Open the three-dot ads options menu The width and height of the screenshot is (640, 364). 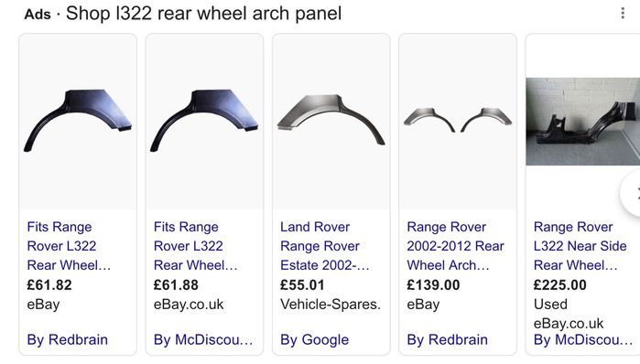(x=623, y=13)
